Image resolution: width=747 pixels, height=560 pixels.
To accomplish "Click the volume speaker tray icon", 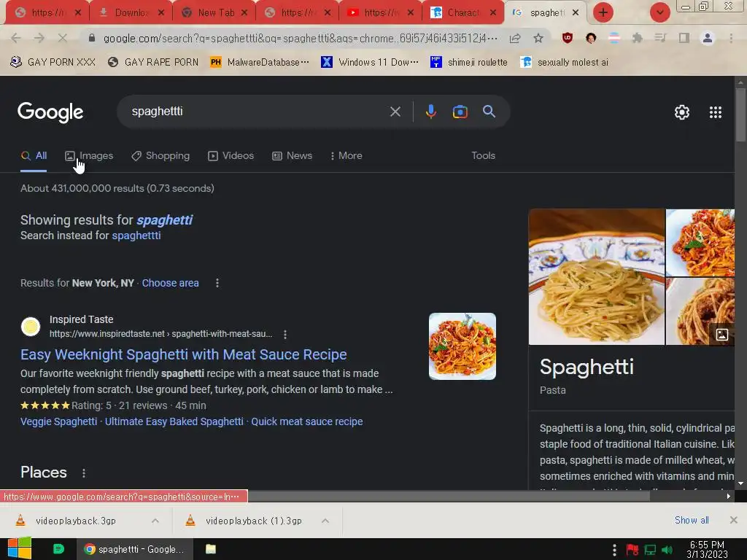I will click(667, 551).
